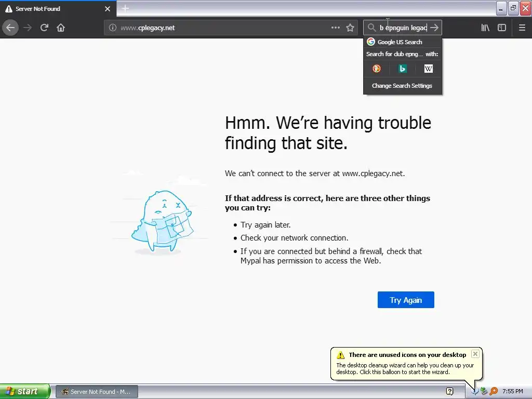
Task: Submit search with the arrow button
Action: pyautogui.click(x=434, y=28)
